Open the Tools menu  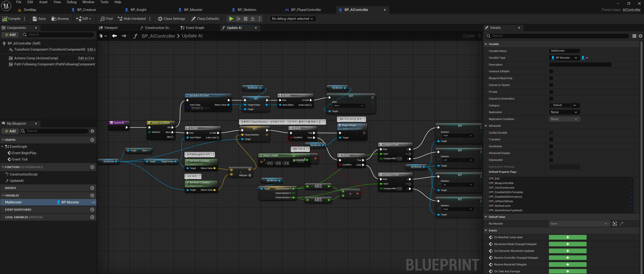click(x=104, y=2)
